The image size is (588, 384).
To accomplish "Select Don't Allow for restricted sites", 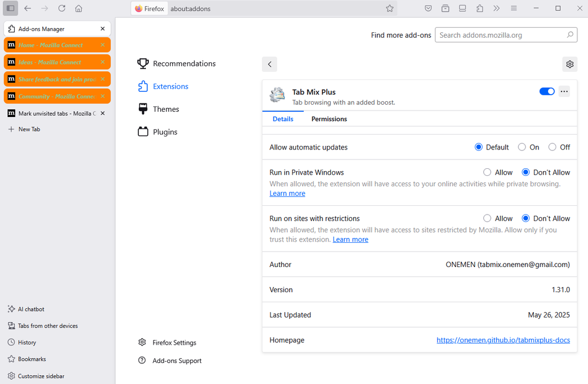I will [526, 218].
